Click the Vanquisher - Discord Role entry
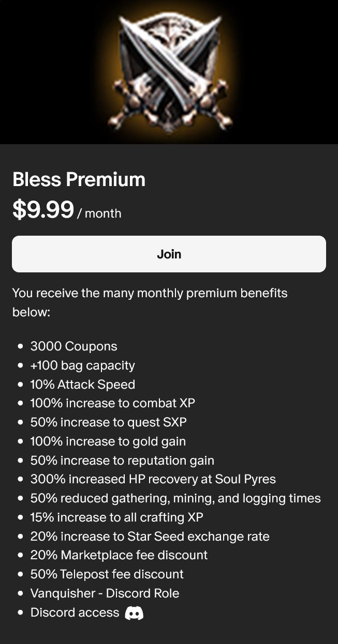Viewport: 338px width, 644px height. (105, 593)
